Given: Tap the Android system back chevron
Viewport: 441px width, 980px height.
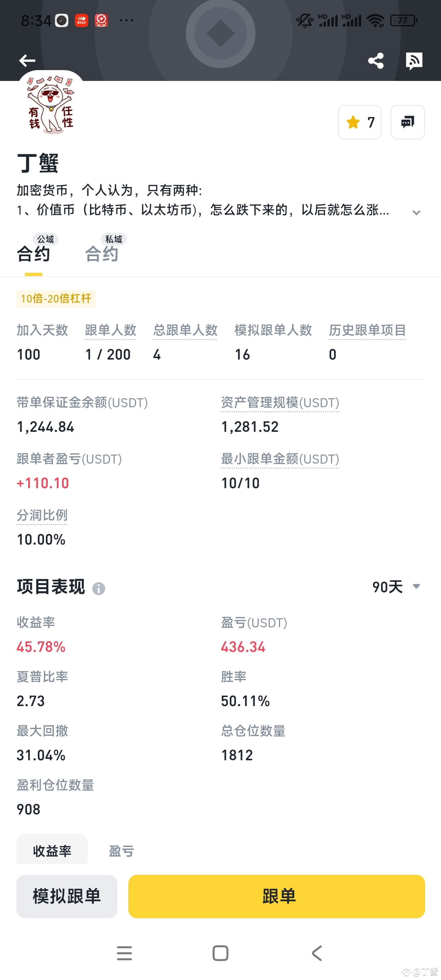Looking at the screenshot, I should click(x=317, y=953).
